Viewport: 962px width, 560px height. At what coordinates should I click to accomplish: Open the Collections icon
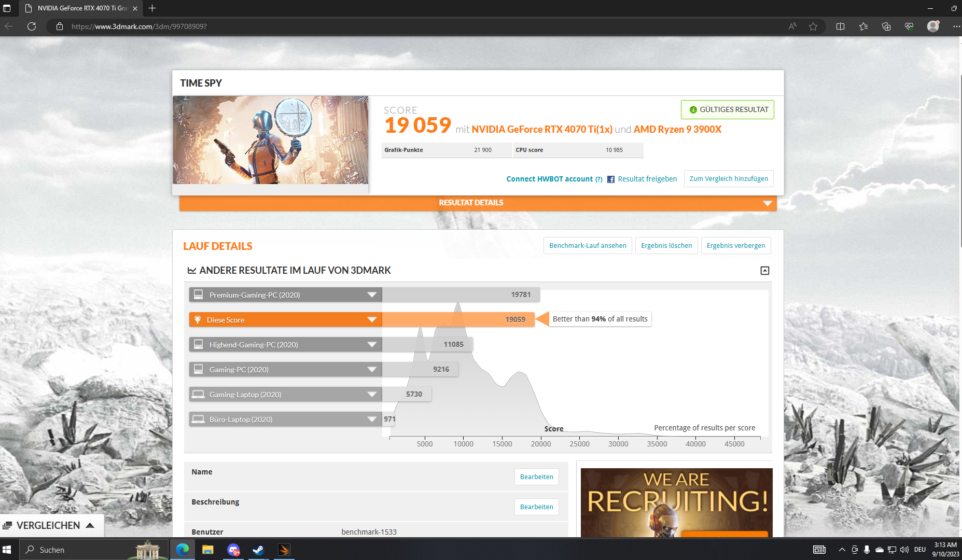pos(886,26)
